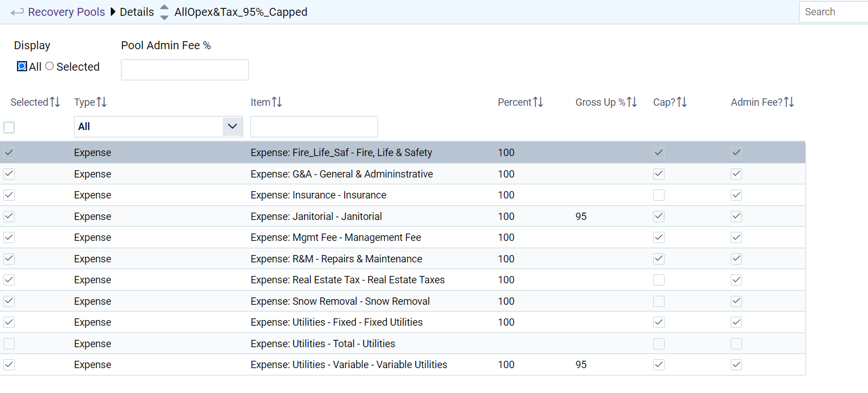The image size is (868, 393).
Task: Enable Cap? for Insurance row
Action: point(659,195)
